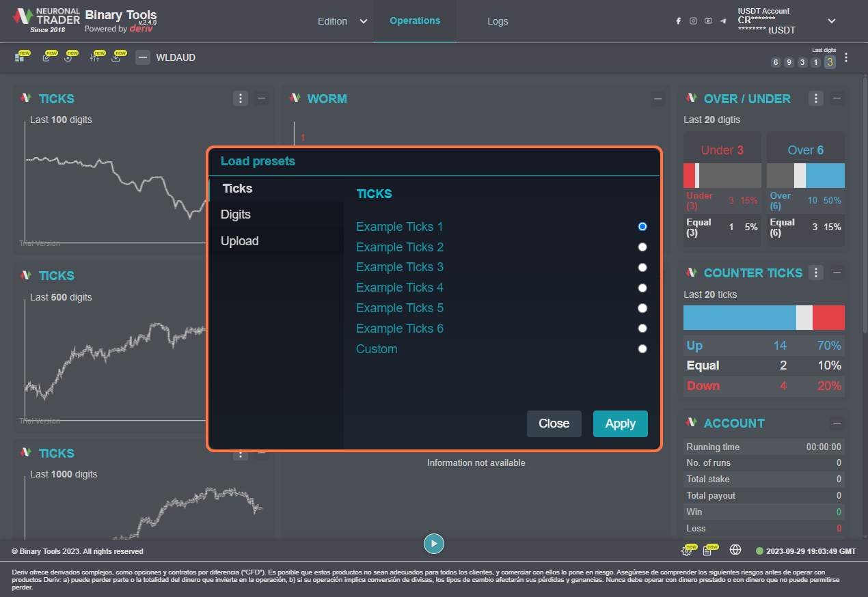The height and width of the screenshot is (597, 868).
Task: Click the download presets icon in the toolbar
Action: pos(116,58)
